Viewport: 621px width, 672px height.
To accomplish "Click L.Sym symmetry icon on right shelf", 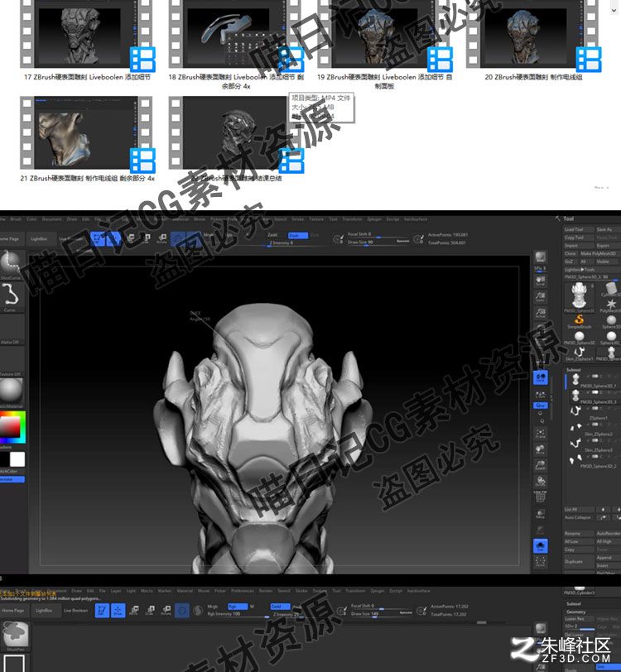I will [541, 394].
